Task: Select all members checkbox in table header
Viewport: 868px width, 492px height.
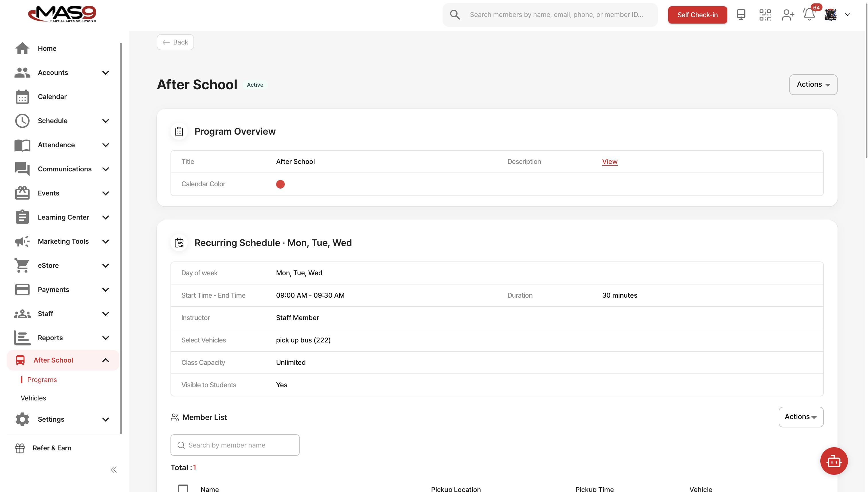Action: 183,488
